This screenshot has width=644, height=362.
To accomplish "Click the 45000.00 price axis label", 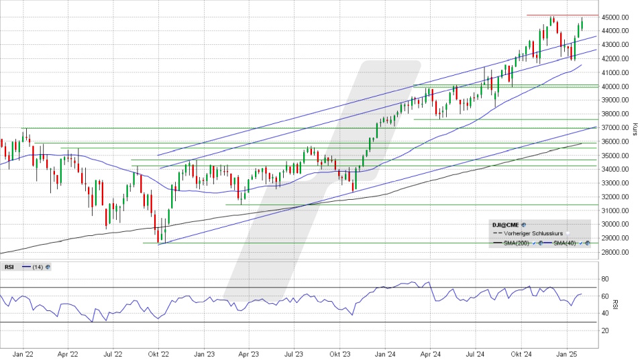I will (615, 17).
